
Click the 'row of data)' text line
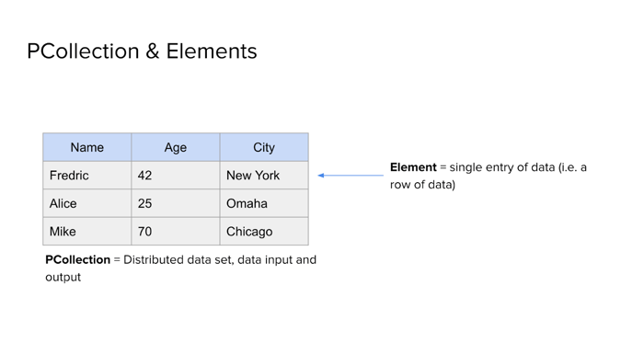pyautogui.click(x=422, y=185)
